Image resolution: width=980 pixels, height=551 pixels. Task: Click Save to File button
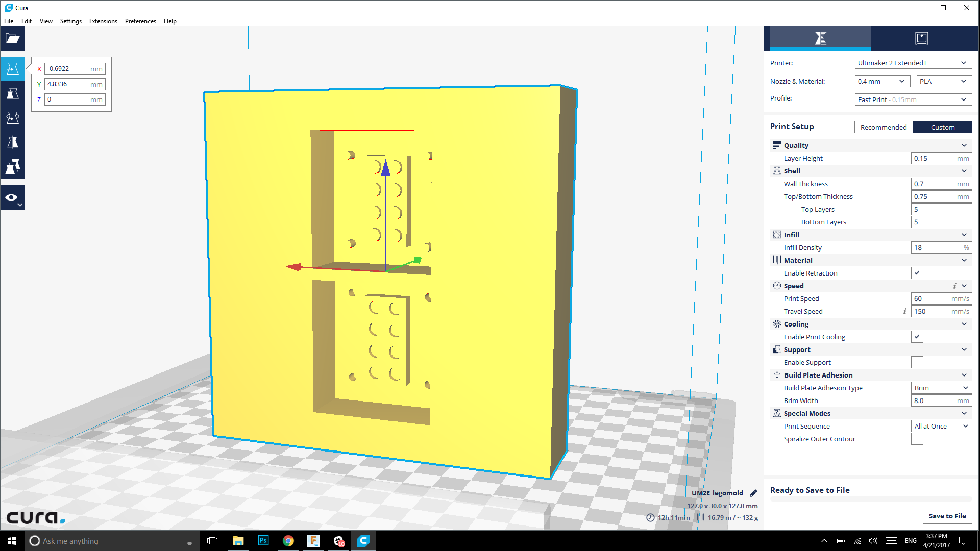click(947, 516)
